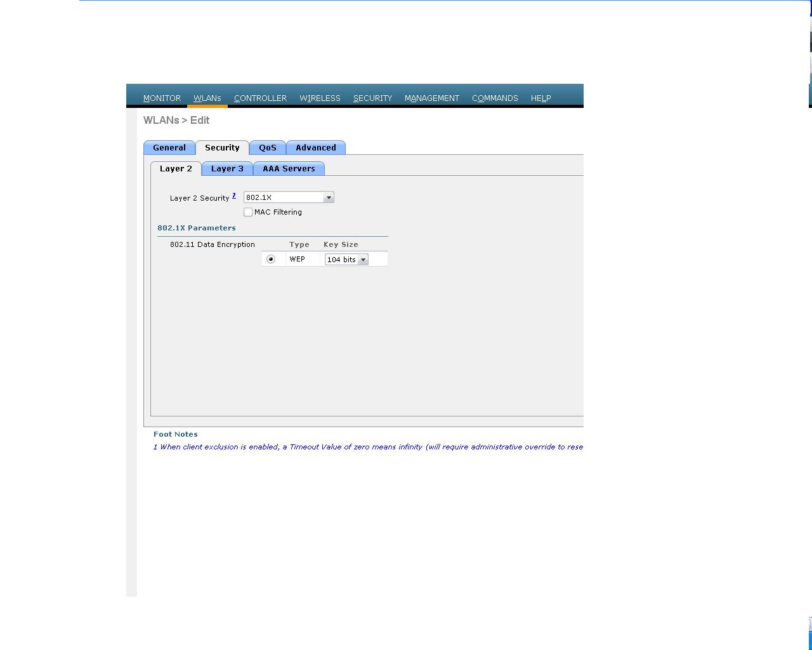Screen dimensions: 812x650
Task: Select the Security tab
Action: (222, 148)
